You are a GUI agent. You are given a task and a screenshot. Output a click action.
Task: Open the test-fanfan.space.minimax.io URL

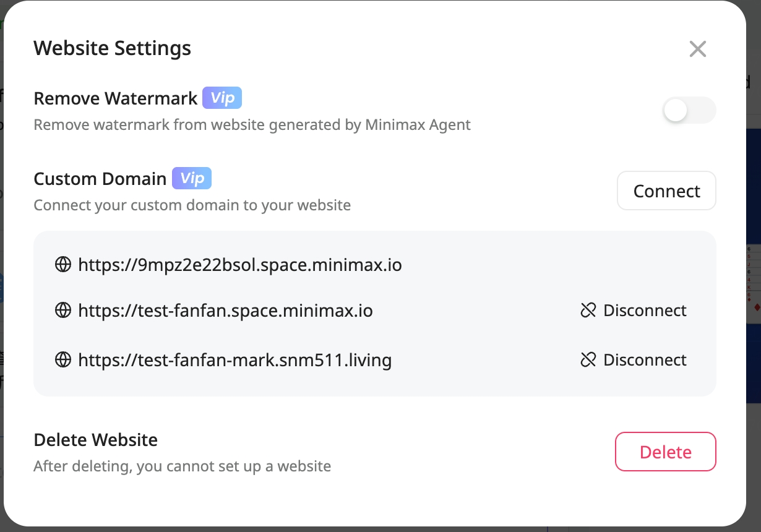click(x=225, y=310)
